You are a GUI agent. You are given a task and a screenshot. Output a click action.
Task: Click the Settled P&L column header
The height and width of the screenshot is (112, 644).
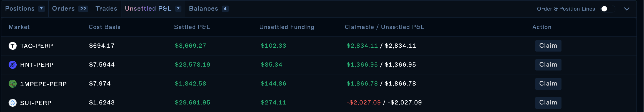192,27
